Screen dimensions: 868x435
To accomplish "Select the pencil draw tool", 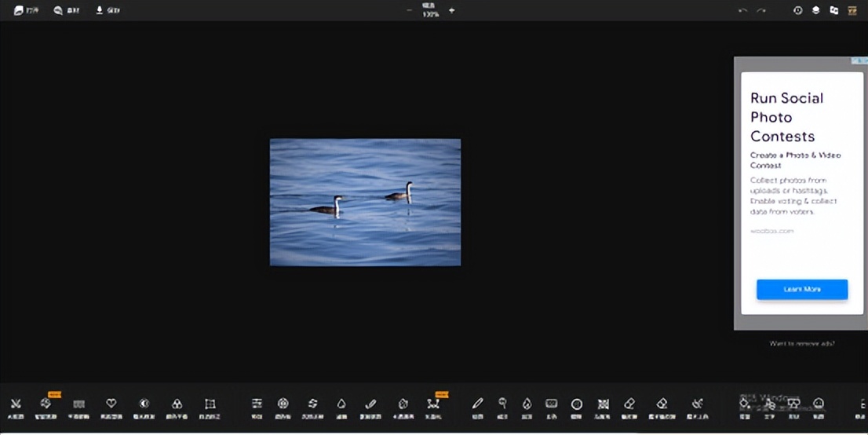I will [477, 404].
